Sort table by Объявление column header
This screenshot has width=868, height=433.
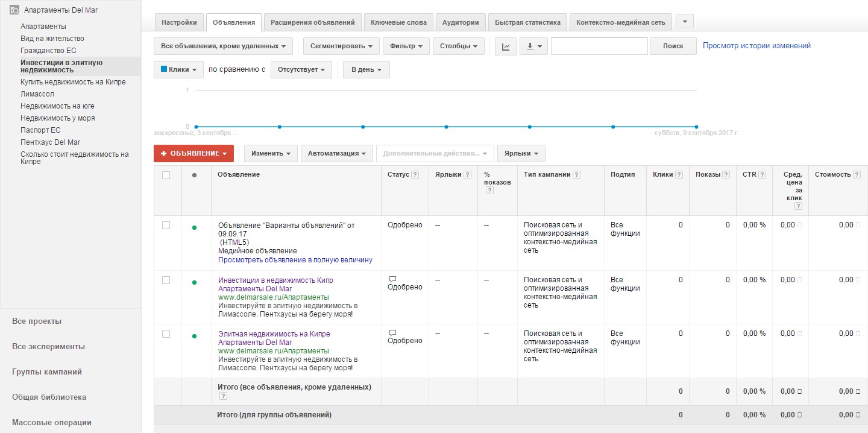pos(239,175)
